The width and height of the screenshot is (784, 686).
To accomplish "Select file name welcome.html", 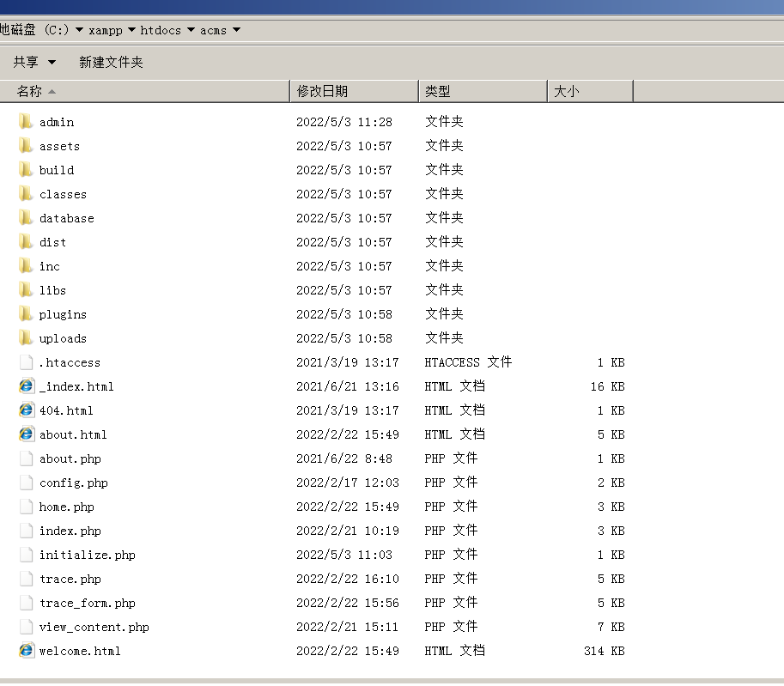I will point(80,651).
